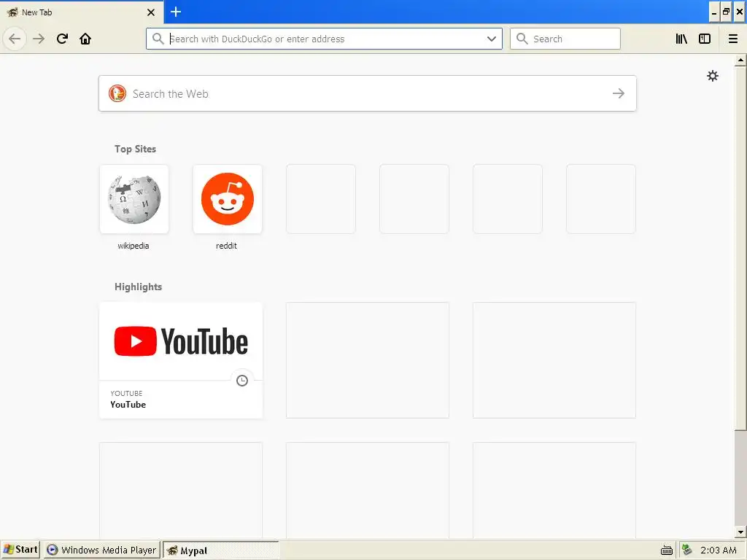
Task: Toggle the sidebar panel icon
Action: (705, 39)
